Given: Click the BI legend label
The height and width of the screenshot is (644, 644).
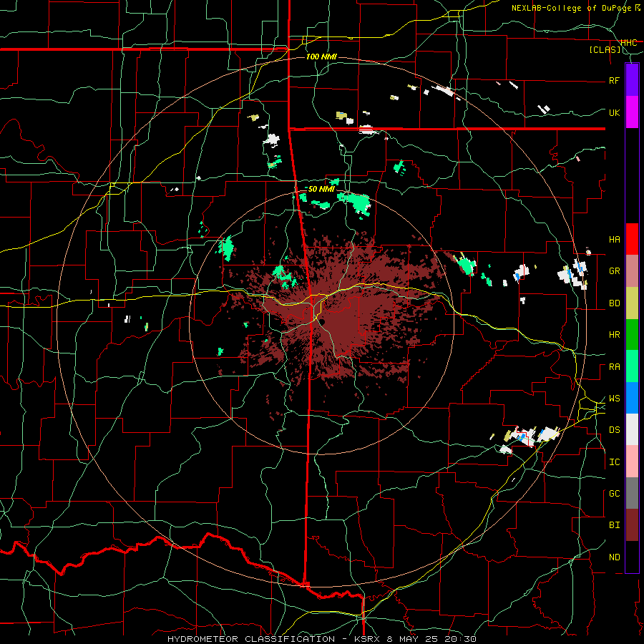Looking at the screenshot, I should click(614, 525).
